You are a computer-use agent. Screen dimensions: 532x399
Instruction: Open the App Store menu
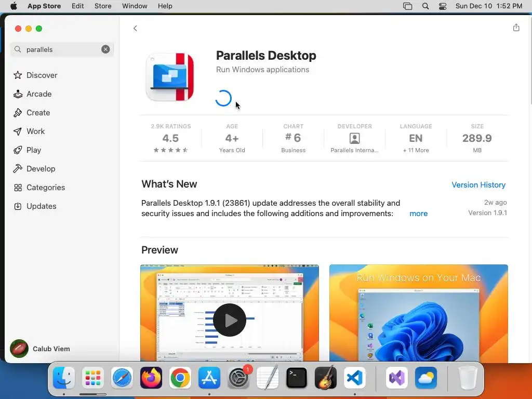tap(44, 6)
